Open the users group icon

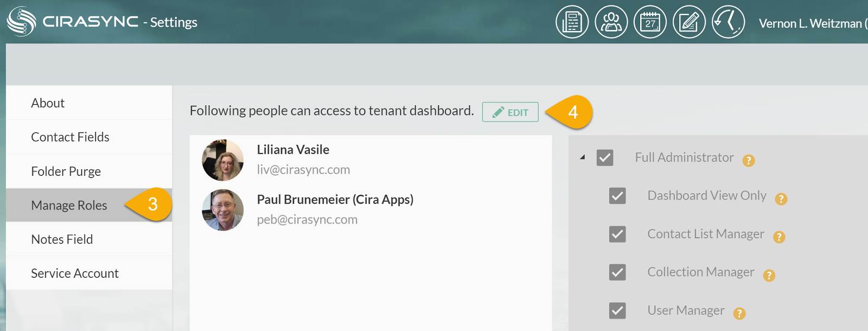pyautogui.click(x=611, y=22)
